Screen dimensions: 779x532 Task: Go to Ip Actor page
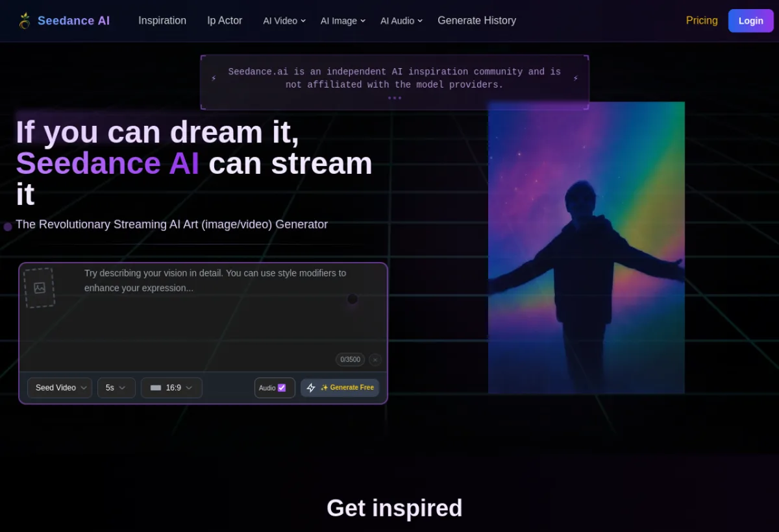pyautogui.click(x=225, y=21)
